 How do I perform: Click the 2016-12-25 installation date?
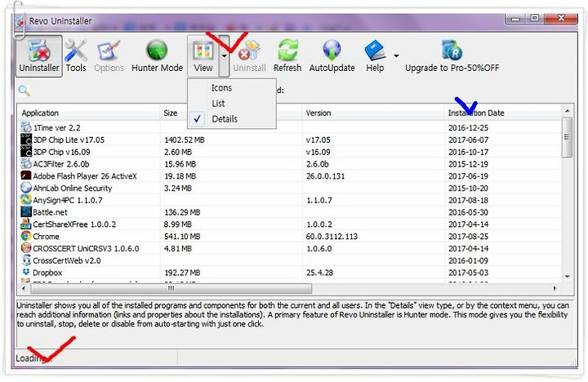(x=468, y=128)
